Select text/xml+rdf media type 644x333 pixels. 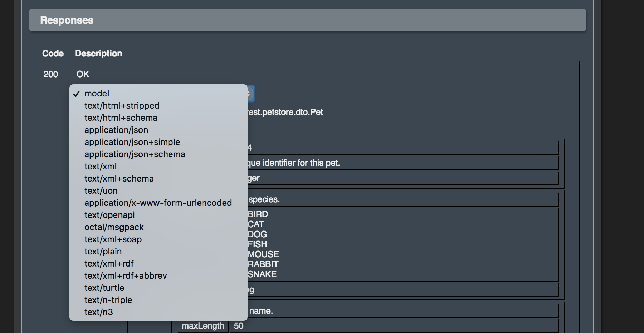pos(109,264)
